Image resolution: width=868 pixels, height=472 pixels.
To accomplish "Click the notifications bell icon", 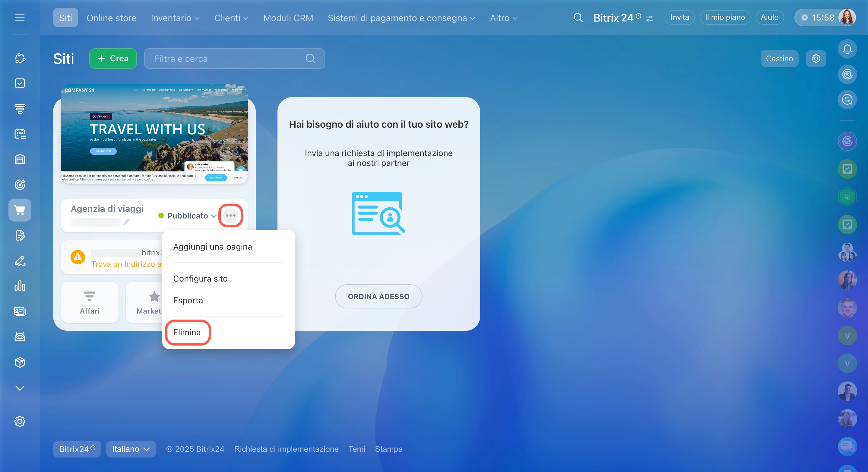I will click(x=847, y=49).
